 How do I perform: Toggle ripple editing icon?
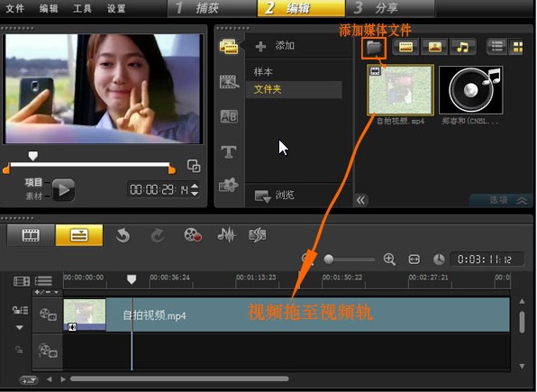pyautogui.click(x=20, y=311)
